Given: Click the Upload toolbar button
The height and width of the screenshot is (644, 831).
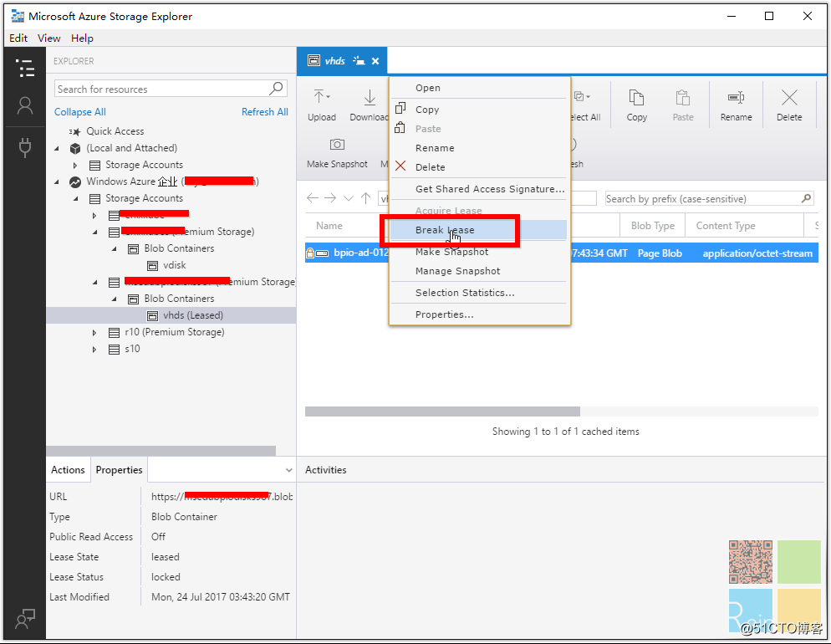Looking at the screenshot, I should pyautogui.click(x=322, y=105).
